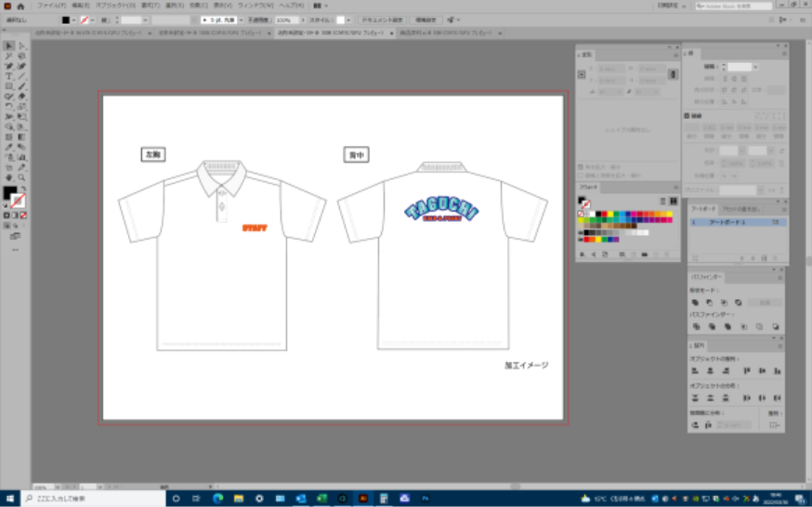812x507 pixels.
Task: Open Microsoft Edge from taskbar
Action: 217,499
